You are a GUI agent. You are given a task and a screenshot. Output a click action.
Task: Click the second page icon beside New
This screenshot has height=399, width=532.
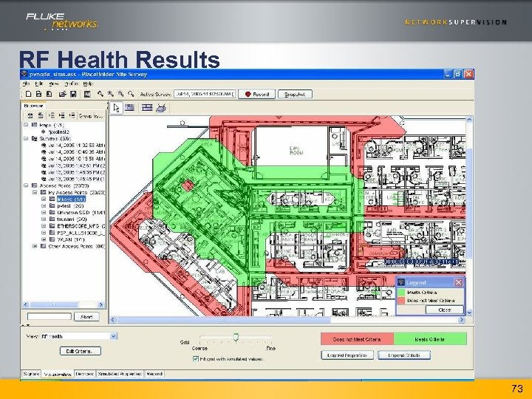pos(38,94)
